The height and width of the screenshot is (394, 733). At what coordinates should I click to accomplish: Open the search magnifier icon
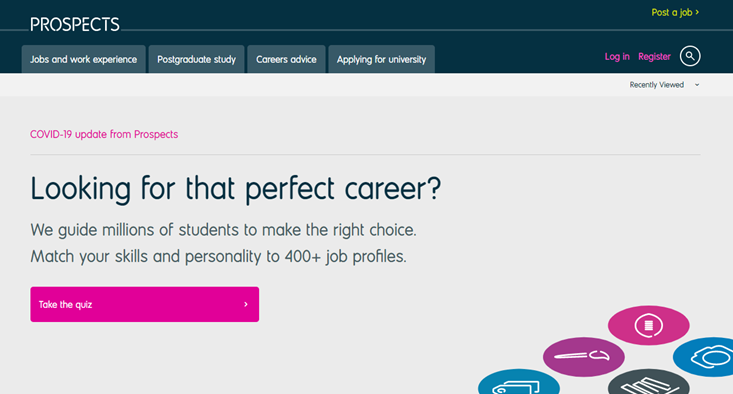pyautogui.click(x=690, y=56)
